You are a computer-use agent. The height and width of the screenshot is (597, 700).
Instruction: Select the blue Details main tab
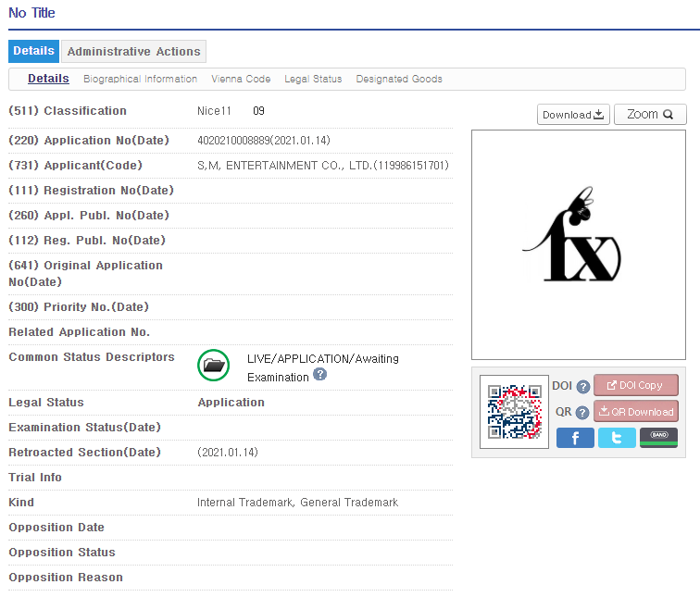pos(33,51)
